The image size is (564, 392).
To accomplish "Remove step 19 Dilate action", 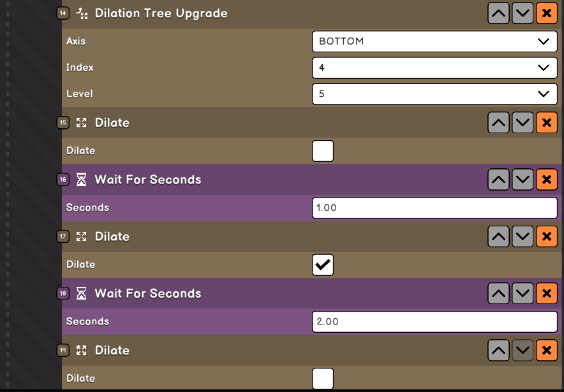I will click(546, 351).
